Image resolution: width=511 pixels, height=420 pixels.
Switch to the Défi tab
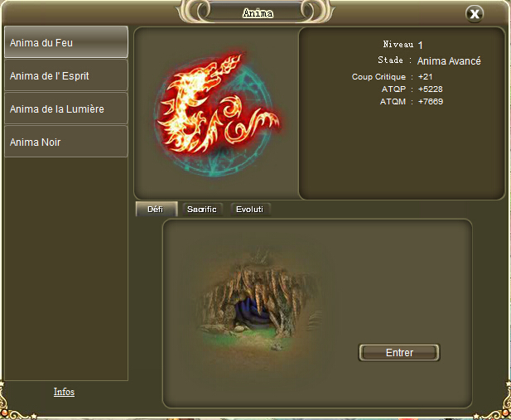pos(157,209)
